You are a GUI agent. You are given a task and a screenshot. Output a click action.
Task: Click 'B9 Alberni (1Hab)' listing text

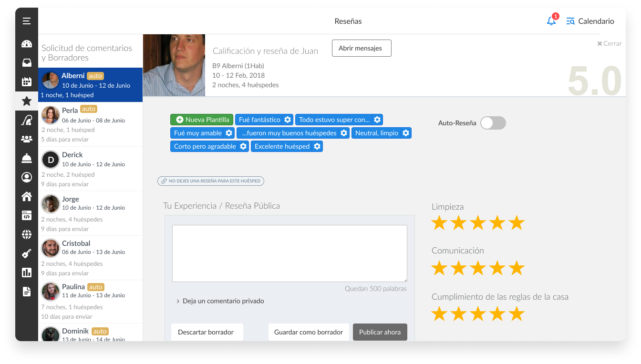(x=238, y=66)
